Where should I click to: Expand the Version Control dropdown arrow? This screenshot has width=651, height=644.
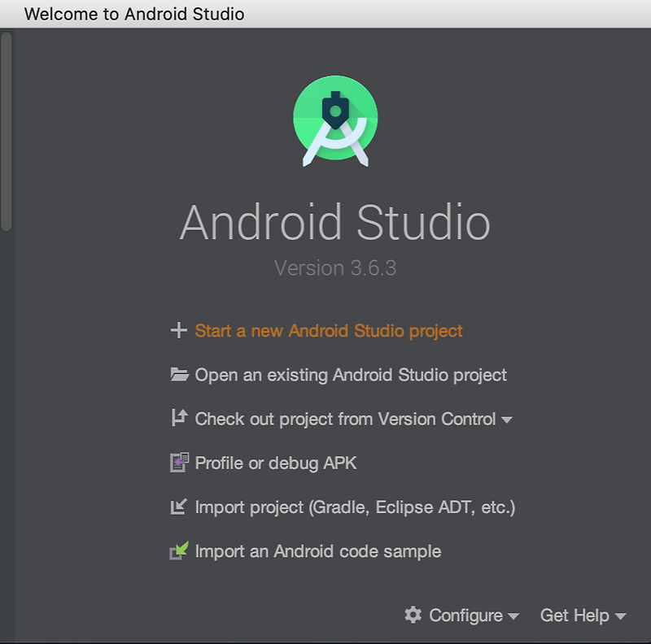(506, 420)
